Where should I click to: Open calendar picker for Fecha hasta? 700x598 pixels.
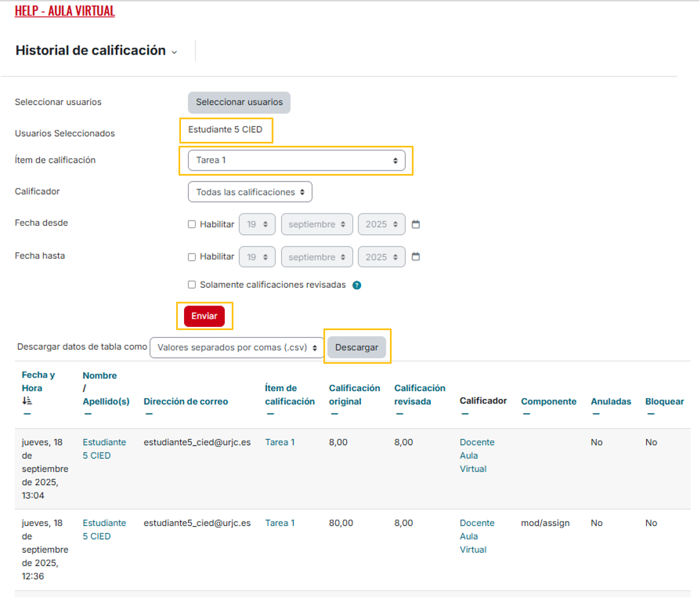(x=415, y=257)
